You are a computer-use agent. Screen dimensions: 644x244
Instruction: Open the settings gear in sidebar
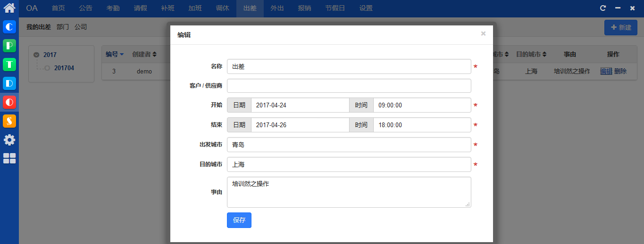[9, 140]
